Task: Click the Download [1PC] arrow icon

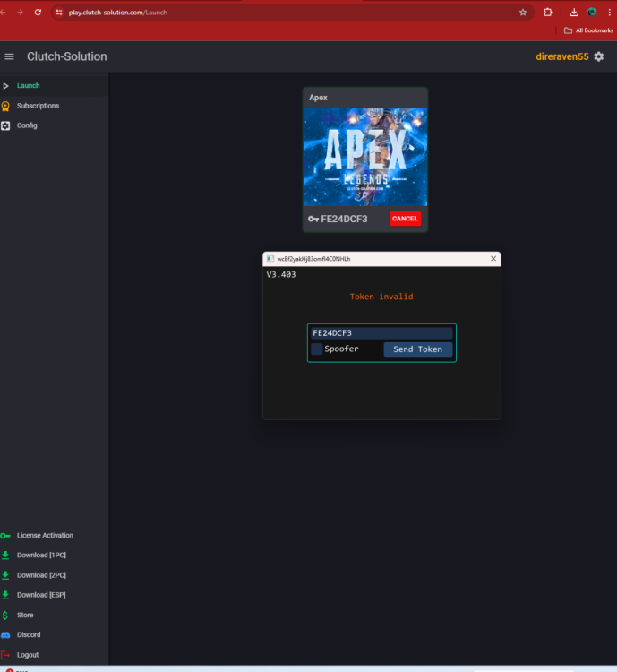Action: (6, 555)
